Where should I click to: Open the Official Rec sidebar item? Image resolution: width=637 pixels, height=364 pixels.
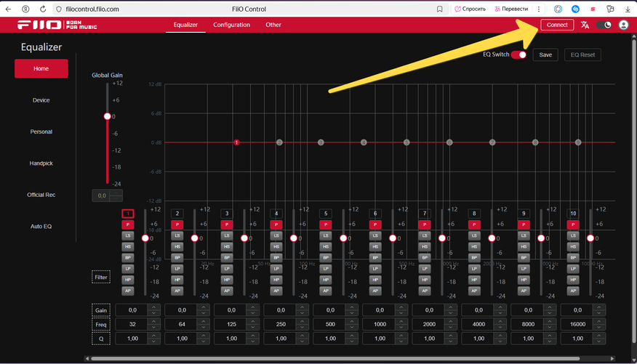41,195
